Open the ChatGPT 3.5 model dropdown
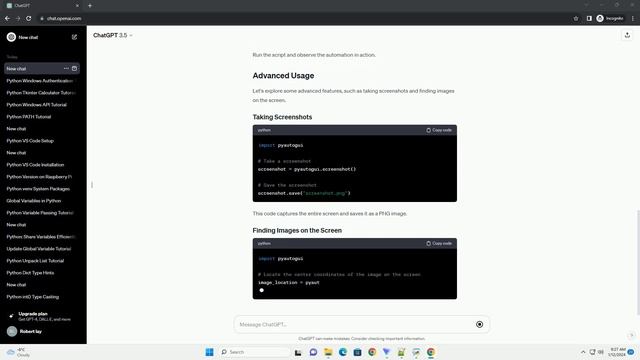The height and width of the screenshot is (360, 640). click(113, 36)
